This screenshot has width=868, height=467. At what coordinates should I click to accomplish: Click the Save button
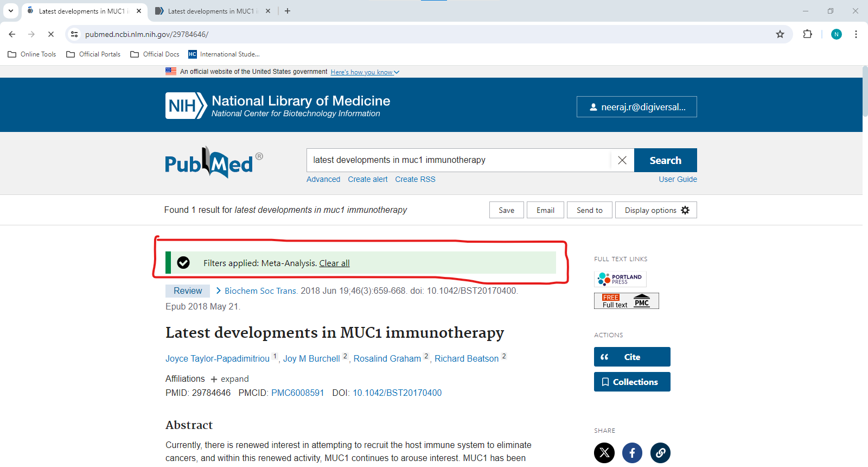[507, 210]
